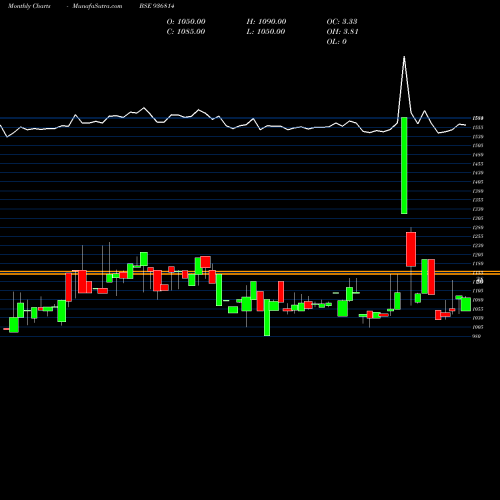Screen dimensions: 500x500
Task: Select the open price 'O: 1050.00'
Action: point(186,22)
